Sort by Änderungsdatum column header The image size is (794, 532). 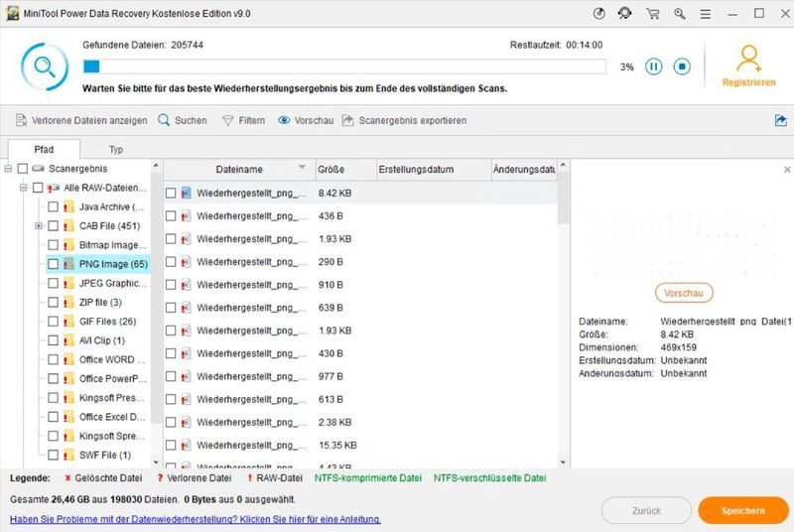(x=524, y=170)
